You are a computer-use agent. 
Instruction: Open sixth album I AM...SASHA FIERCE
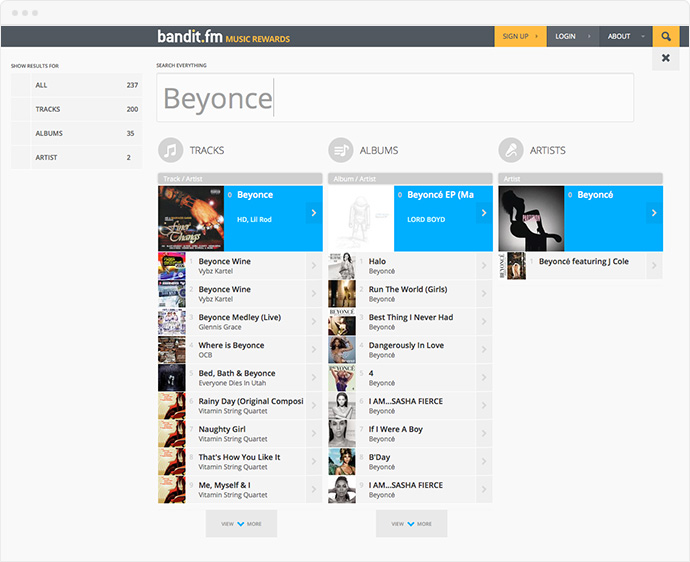pyautogui.click(x=410, y=406)
